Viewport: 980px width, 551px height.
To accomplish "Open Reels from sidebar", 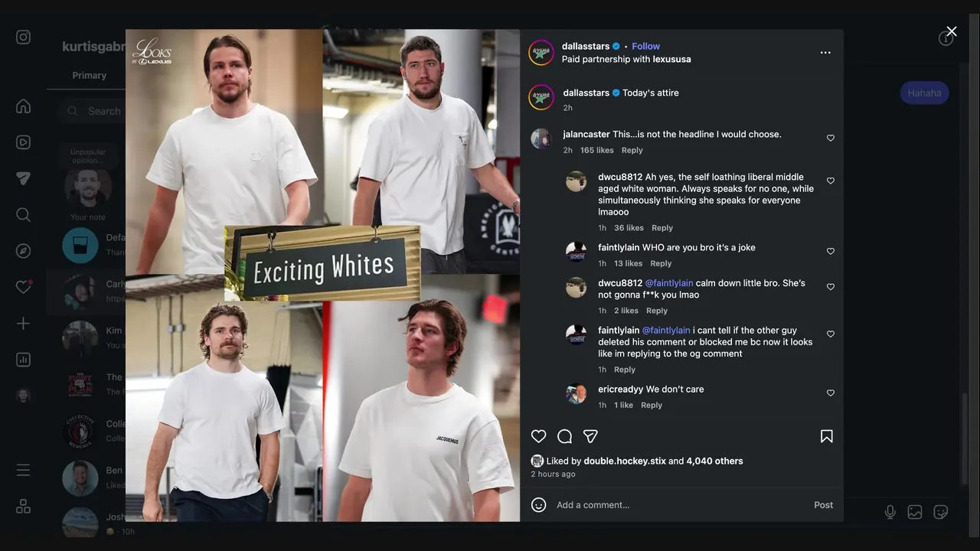I will tap(24, 142).
